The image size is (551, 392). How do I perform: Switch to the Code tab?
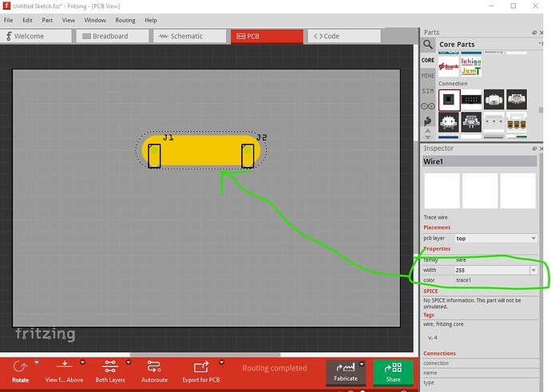[344, 36]
